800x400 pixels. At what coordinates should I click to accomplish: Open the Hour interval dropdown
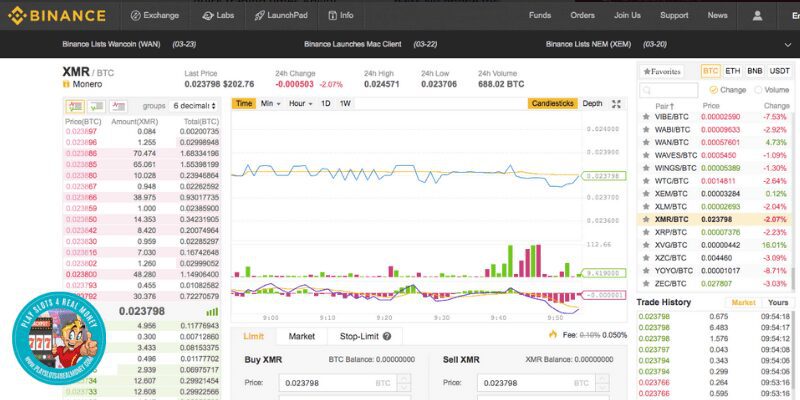point(300,104)
